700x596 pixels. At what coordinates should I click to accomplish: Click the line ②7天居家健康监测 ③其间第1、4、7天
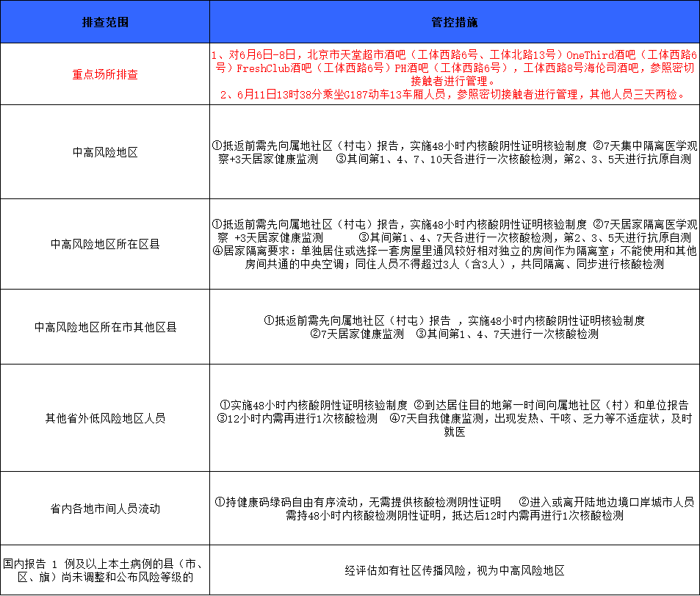pos(455,334)
